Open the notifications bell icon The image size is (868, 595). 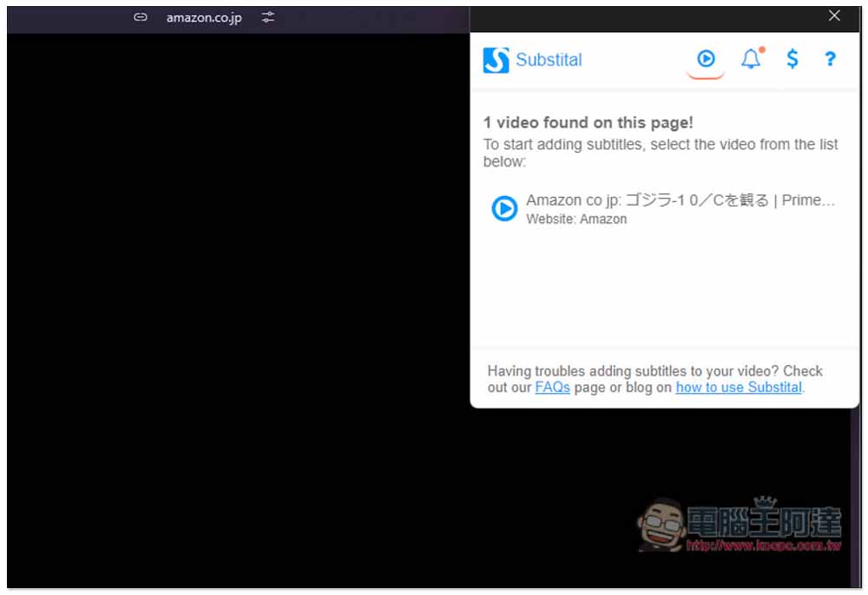(752, 58)
